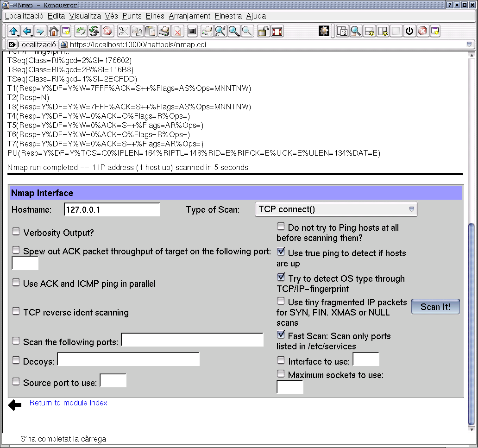Stop loading with red stop icon
Viewport: 478px width, 448px height.
tap(107, 31)
